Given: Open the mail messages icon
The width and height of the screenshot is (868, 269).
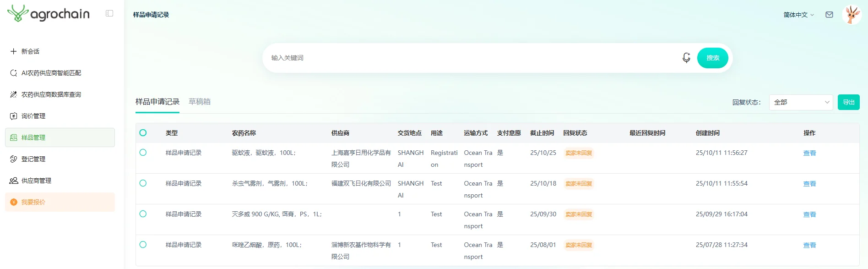Looking at the screenshot, I should 829,15.
